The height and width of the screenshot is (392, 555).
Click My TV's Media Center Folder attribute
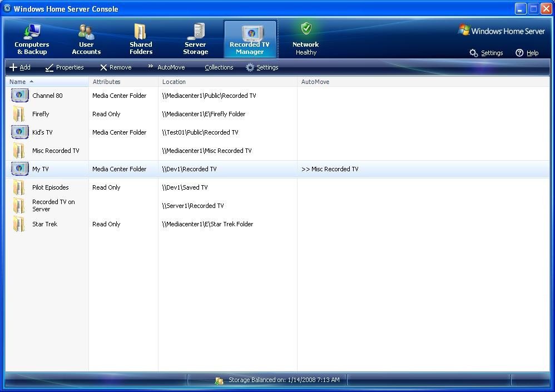click(x=119, y=169)
